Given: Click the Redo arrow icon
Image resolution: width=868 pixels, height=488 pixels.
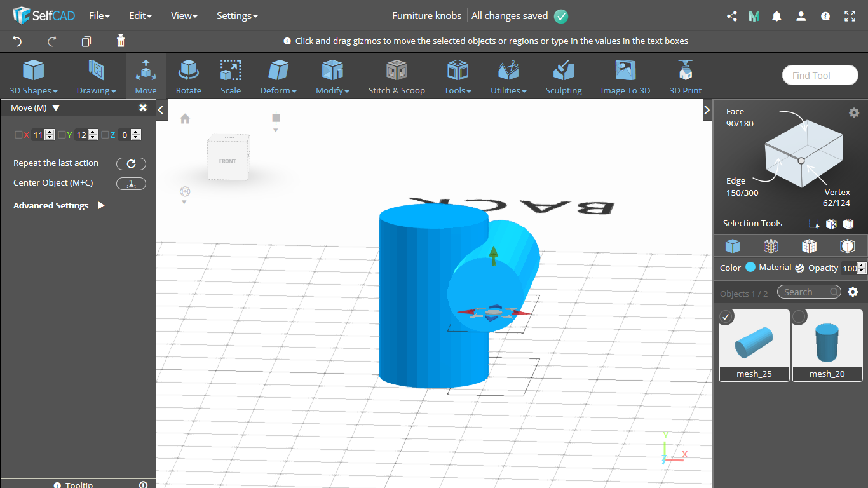Looking at the screenshot, I should click(52, 41).
